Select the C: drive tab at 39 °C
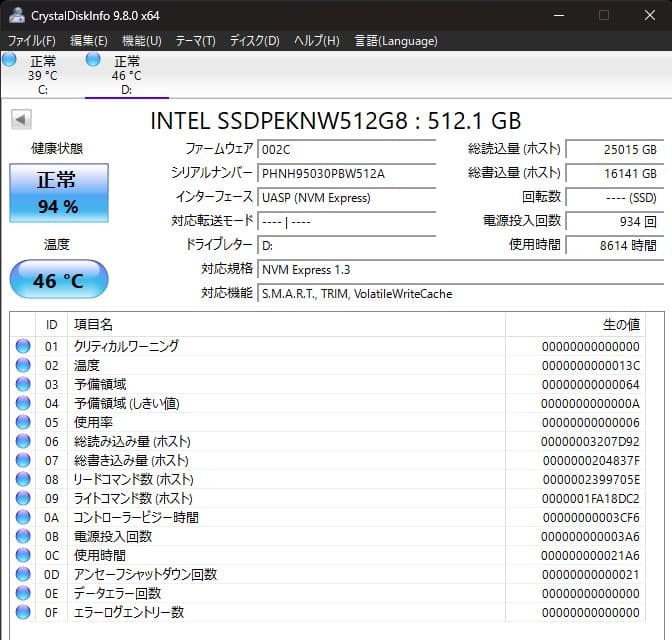Viewport: 672px width, 640px height. coord(42,75)
